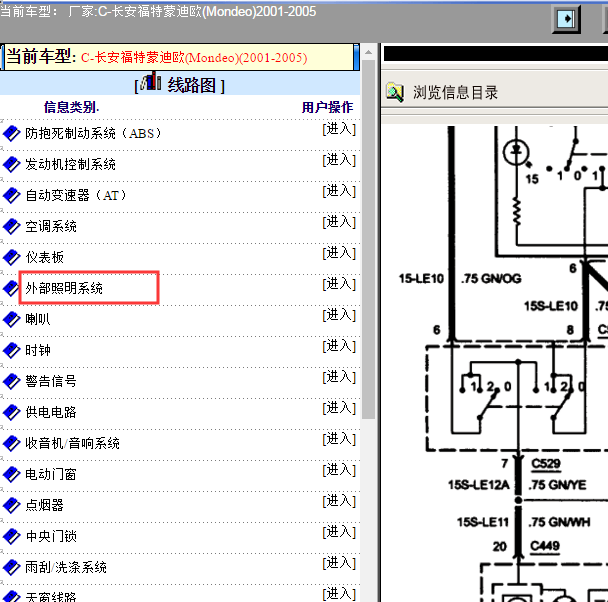Open 进入 link for 防抱死制动系统（ABS）
Screen dimensions: 608x602
pyautogui.click(x=339, y=129)
